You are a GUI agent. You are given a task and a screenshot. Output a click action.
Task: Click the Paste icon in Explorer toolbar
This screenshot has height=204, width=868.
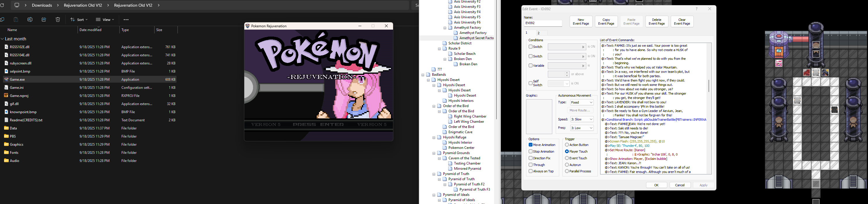[x=16, y=19]
